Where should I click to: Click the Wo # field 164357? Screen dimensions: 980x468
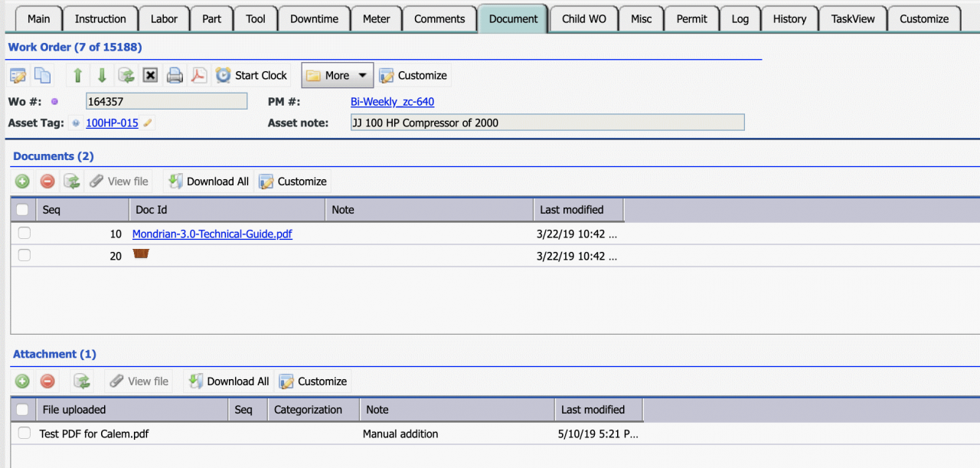pyautogui.click(x=166, y=101)
